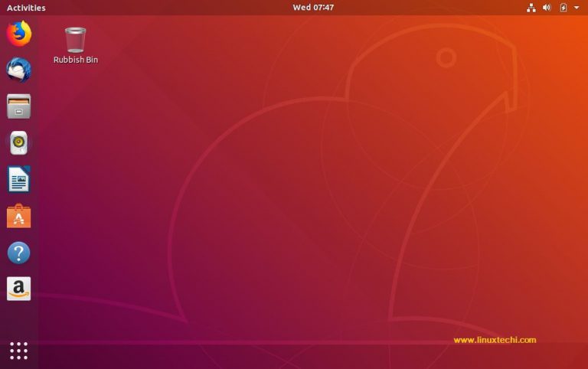This screenshot has height=369, width=588.
Task: Expand the system menu arrow
Action: [577, 8]
